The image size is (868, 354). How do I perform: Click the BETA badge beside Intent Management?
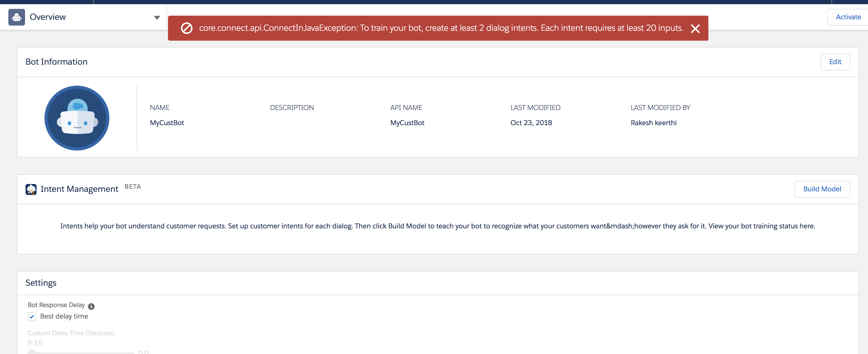[x=133, y=187]
